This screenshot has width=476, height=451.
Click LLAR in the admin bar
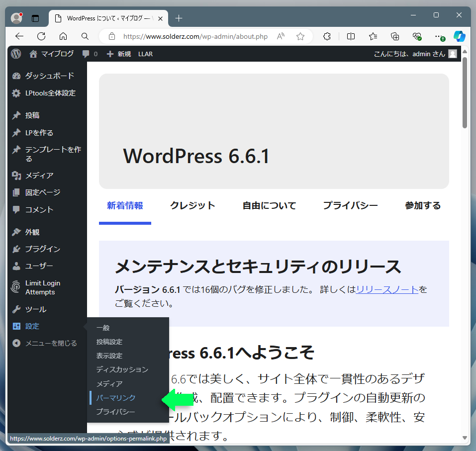[x=145, y=54]
